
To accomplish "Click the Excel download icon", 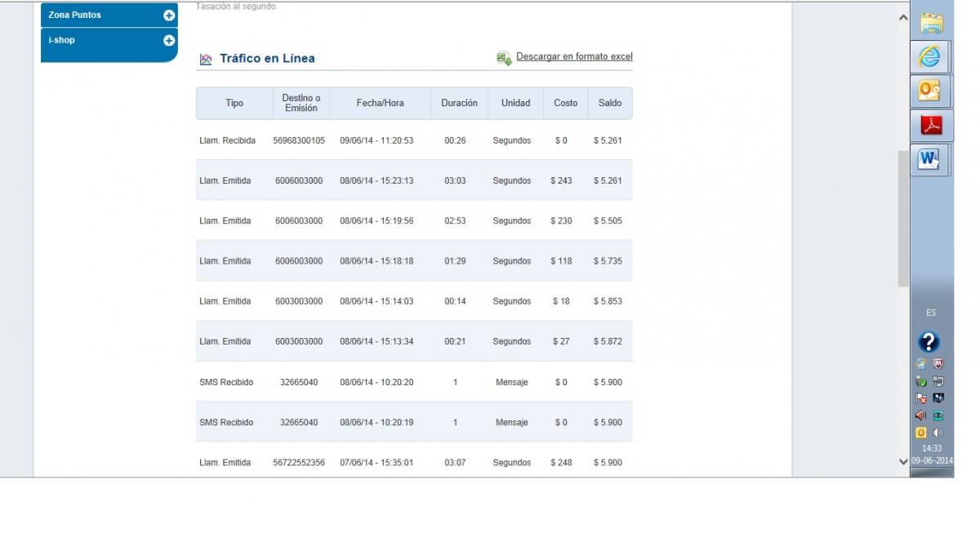I will coord(504,57).
